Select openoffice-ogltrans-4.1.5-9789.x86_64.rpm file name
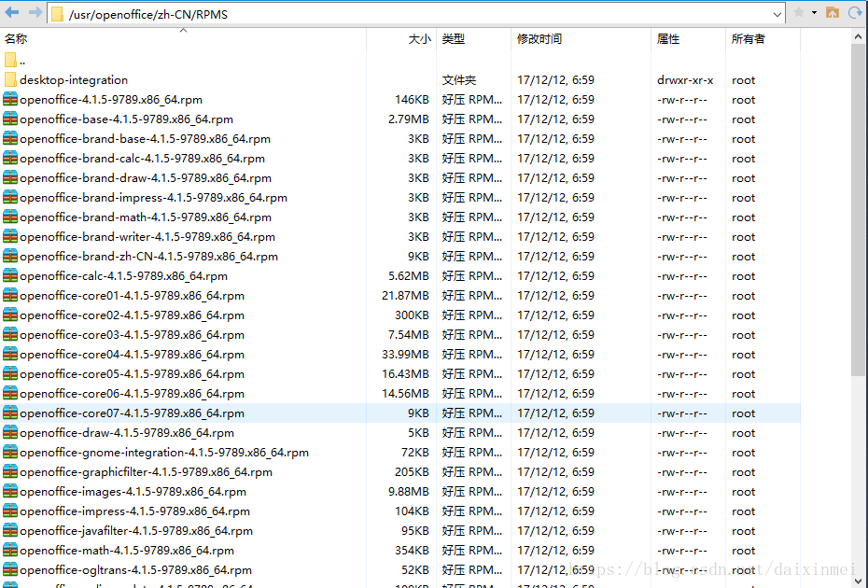This screenshot has width=868, height=588. pyautogui.click(x=135, y=569)
